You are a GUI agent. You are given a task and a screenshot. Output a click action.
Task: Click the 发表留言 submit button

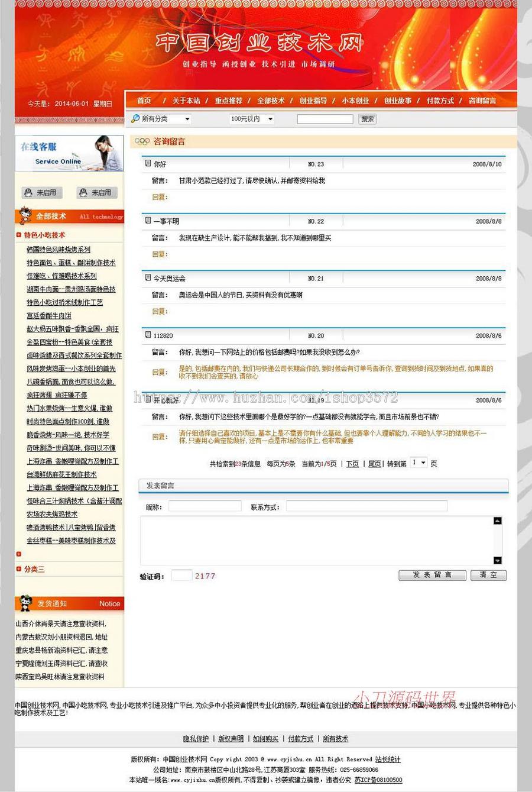coord(433,575)
